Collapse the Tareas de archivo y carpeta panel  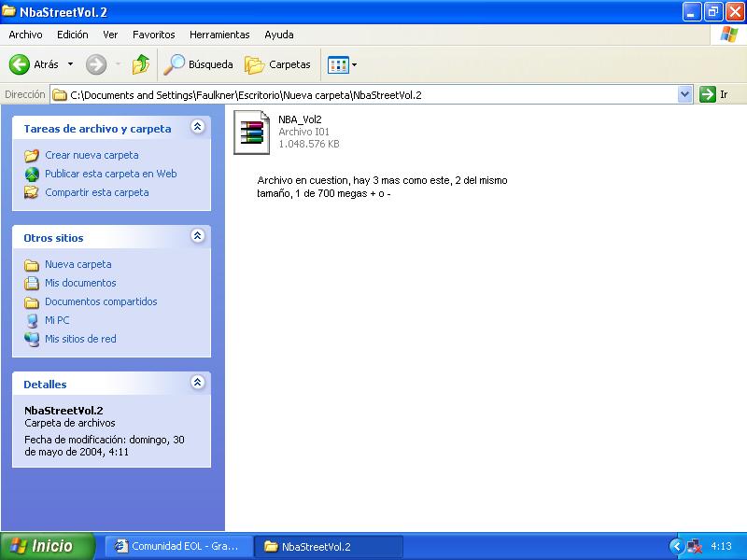pos(197,127)
